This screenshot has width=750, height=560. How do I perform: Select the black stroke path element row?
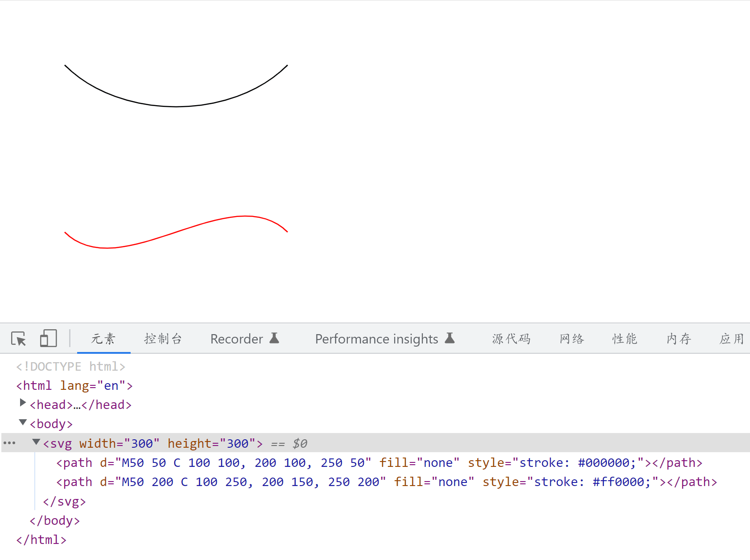pyautogui.click(x=379, y=462)
